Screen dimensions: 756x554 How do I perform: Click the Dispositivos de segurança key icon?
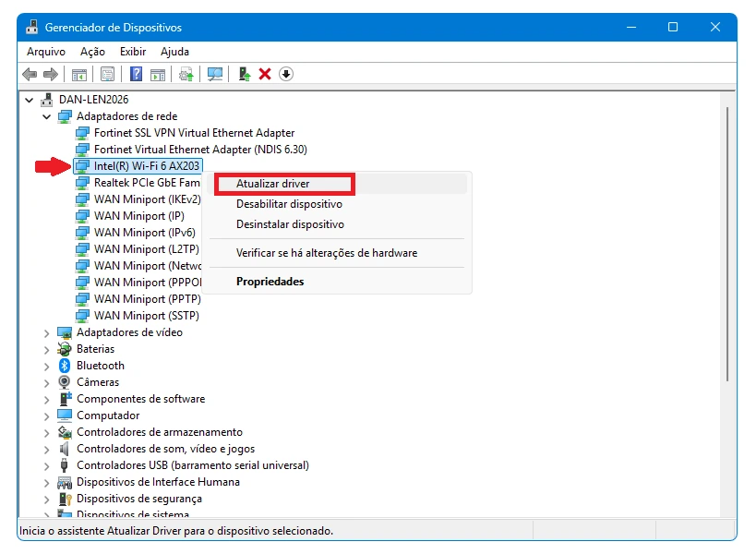[x=65, y=499]
